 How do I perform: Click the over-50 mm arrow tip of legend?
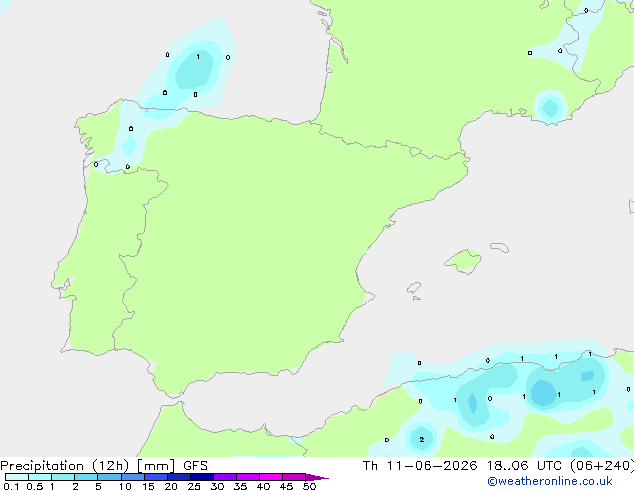(x=317, y=477)
